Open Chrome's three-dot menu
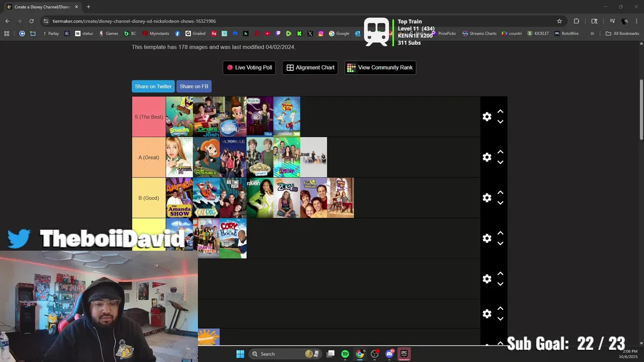644x362 pixels. coord(636,21)
